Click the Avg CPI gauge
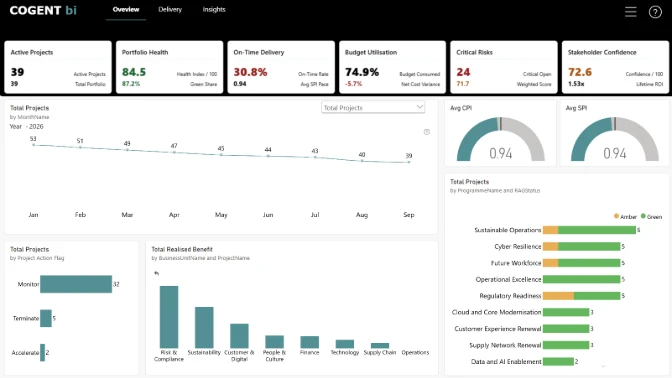The image size is (672, 378). (x=501, y=140)
